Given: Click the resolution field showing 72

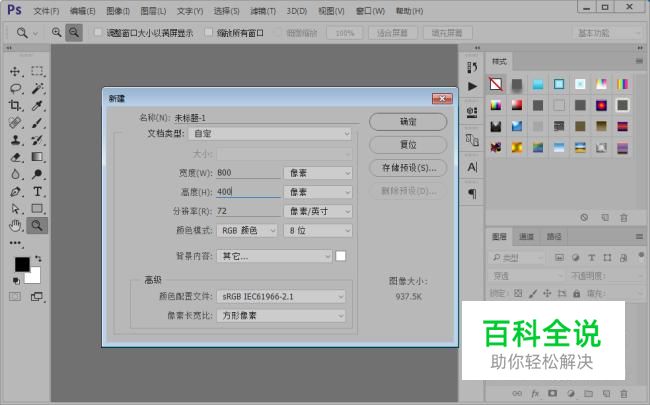Looking at the screenshot, I should pos(248,211).
